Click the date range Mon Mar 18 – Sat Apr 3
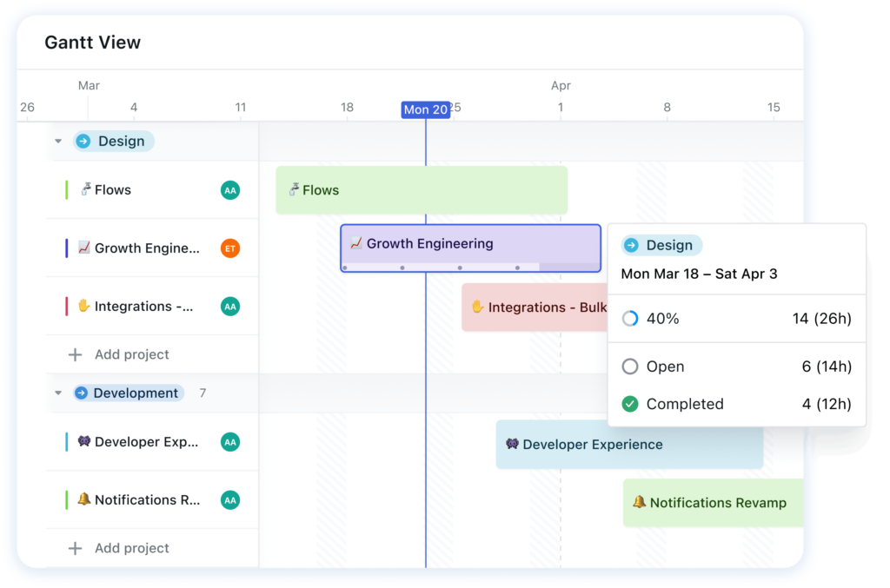The height and width of the screenshot is (588, 890). tap(700, 274)
